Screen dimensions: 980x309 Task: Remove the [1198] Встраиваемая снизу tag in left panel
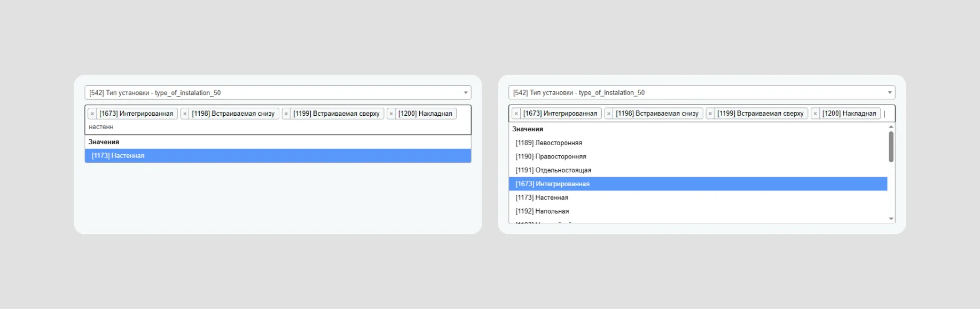[185, 114]
